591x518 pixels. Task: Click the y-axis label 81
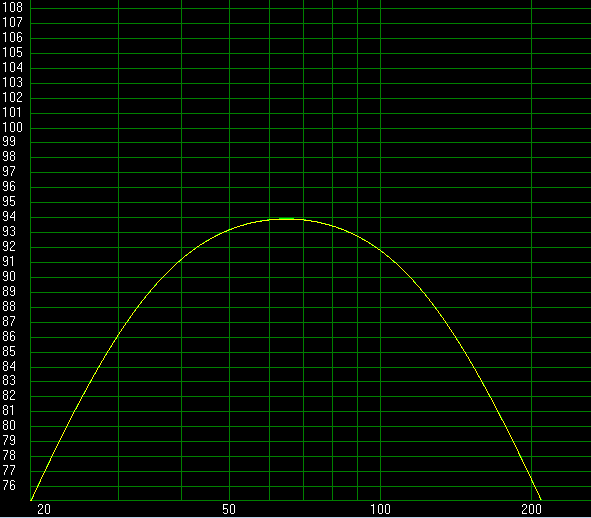[9, 410]
